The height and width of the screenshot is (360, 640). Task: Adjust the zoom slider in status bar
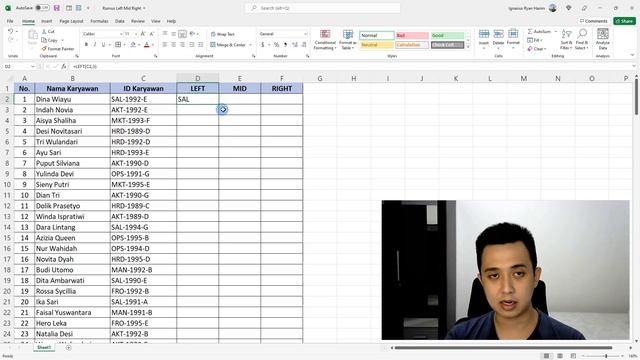pos(606,356)
